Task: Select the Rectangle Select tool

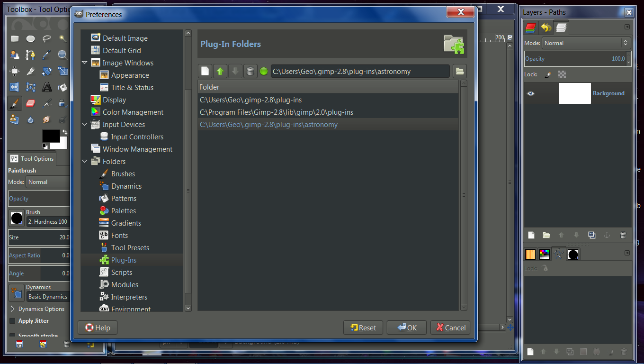Action: point(15,39)
